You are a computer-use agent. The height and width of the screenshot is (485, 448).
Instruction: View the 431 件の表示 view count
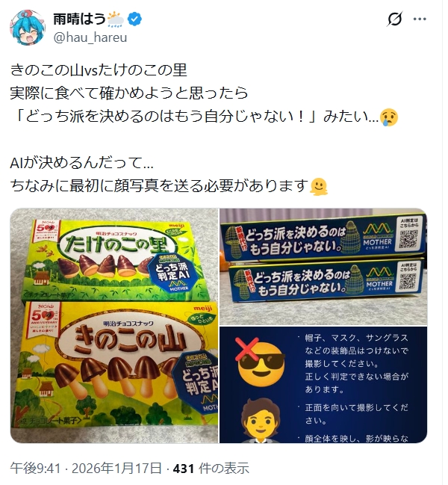[211, 468]
